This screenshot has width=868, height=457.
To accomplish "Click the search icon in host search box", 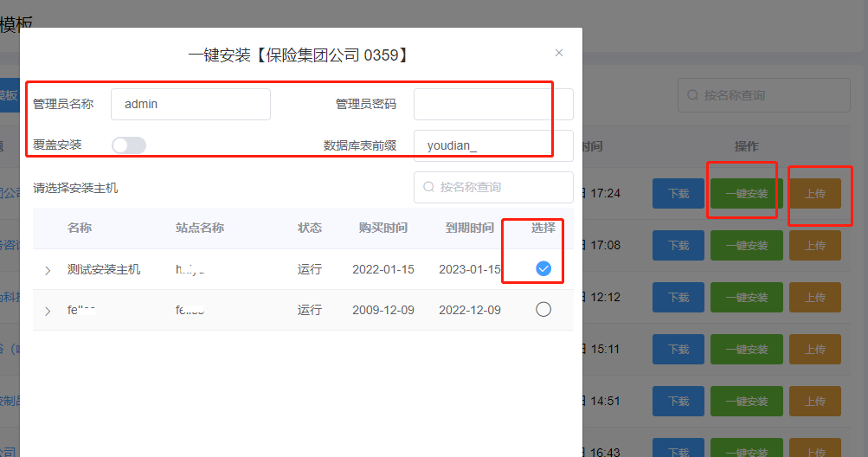I will pyautogui.click(x=428, y=187).
